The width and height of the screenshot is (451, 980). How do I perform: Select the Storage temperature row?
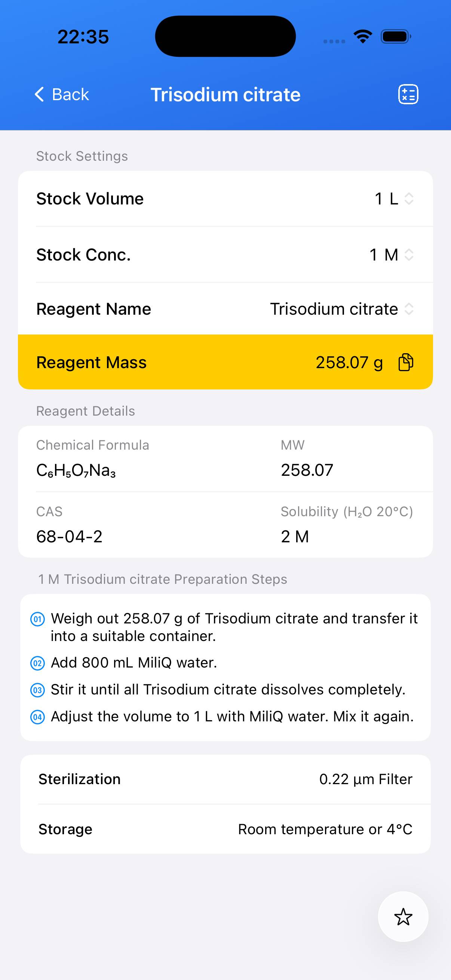tap(225, 829)
